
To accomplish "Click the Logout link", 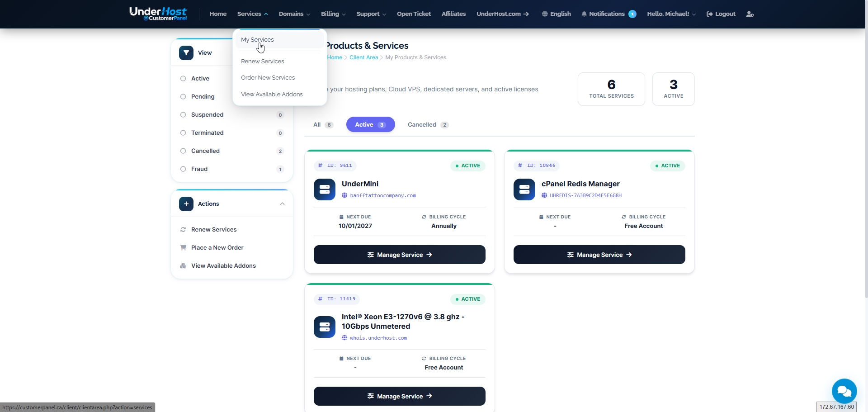I will (x=721, y=14).
